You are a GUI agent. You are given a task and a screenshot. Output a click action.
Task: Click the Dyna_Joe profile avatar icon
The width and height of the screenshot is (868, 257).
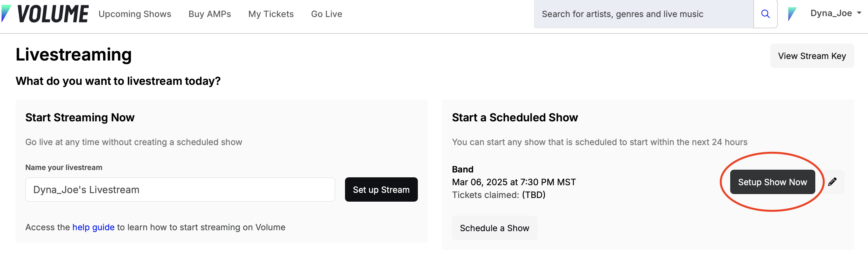(x=792, y=14)
